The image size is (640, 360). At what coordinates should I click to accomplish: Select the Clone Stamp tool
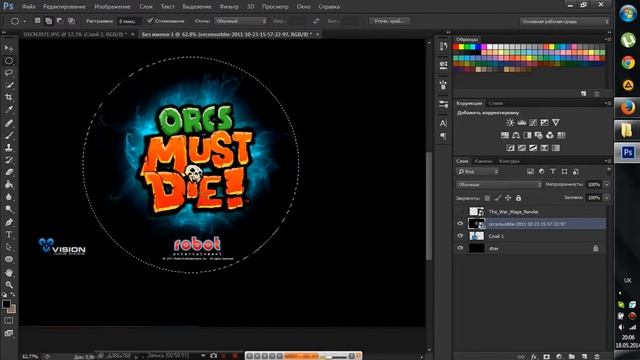(9, 147)
